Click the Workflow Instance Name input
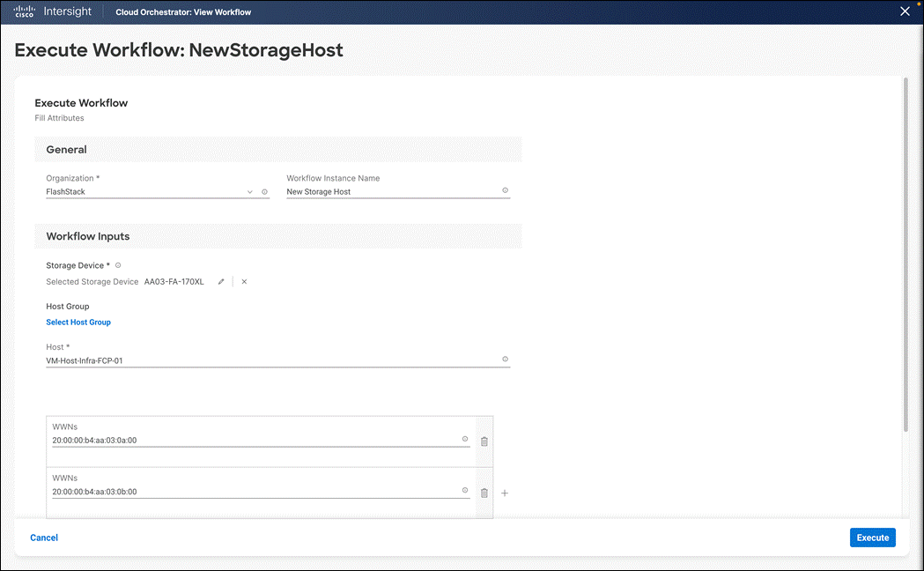 click(379, 191)
